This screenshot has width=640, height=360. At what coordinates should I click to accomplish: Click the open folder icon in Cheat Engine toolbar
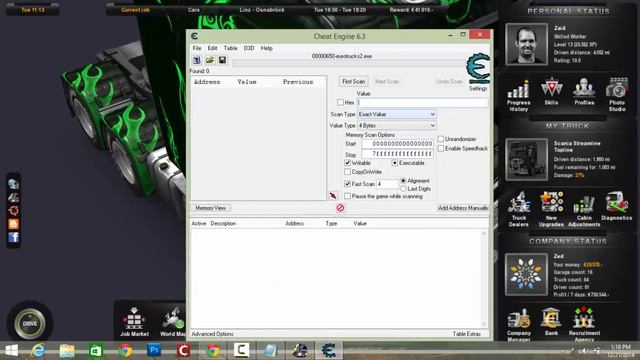click(210, 60)
